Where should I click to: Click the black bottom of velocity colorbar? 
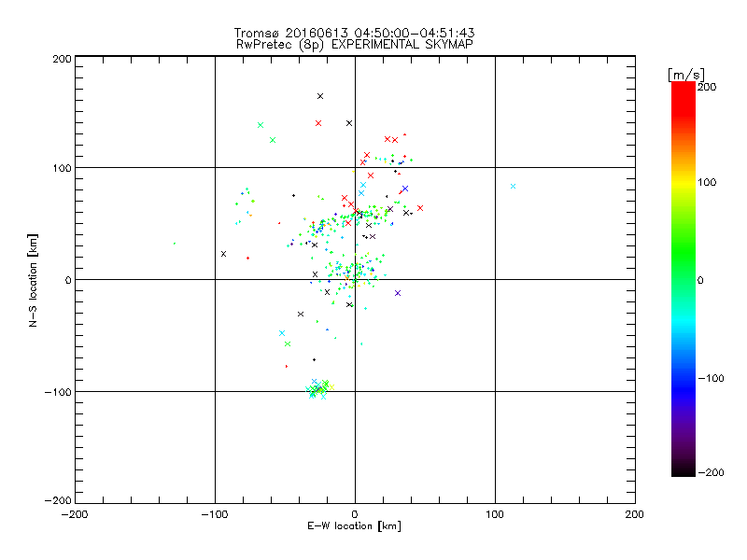pos(684,469)
